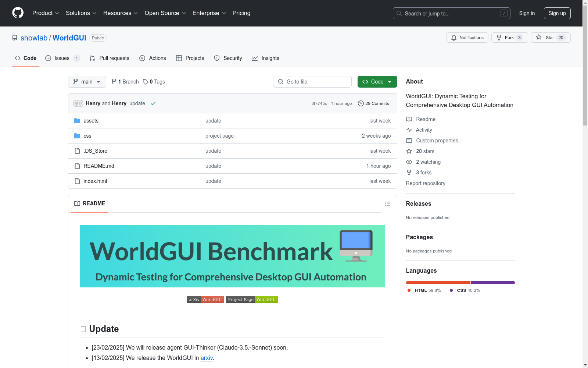Open the arxiv link in Update list

point(207,358)
